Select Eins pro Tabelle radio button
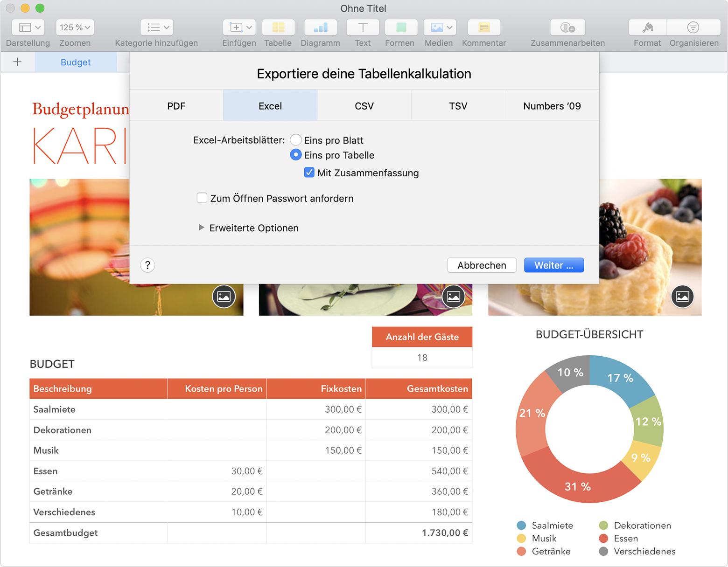 [x=296, y=155]
